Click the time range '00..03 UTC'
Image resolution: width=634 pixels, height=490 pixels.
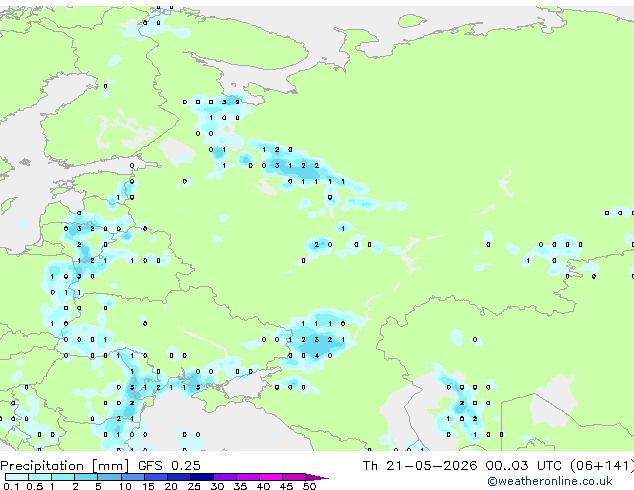[524, 466]
